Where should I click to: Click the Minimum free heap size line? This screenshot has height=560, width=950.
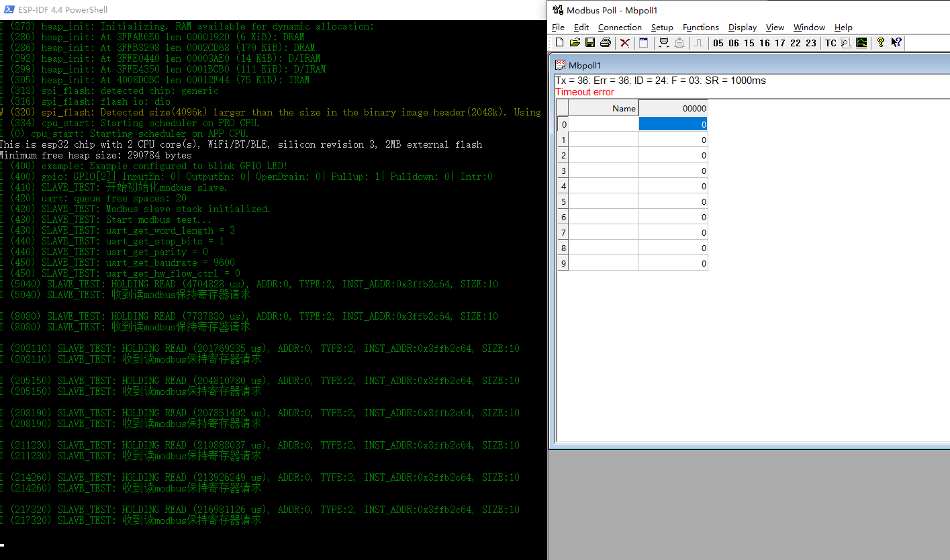(x=96, y=155)
